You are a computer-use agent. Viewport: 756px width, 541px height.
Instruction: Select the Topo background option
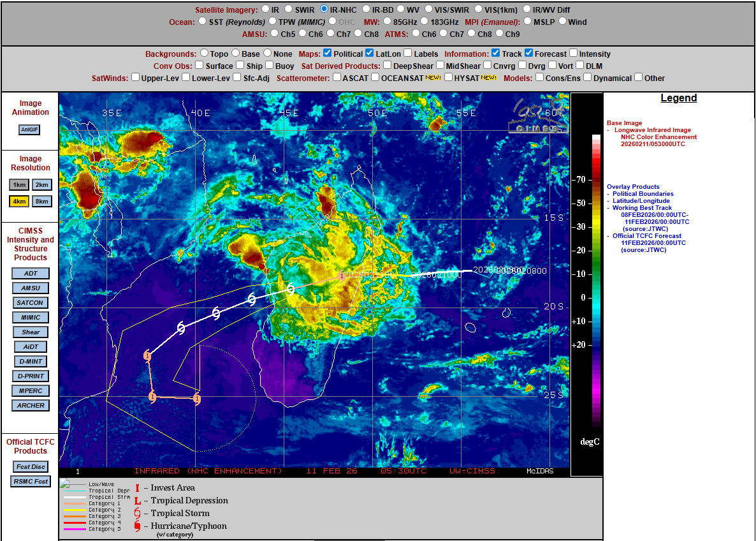tap(205, 54)
